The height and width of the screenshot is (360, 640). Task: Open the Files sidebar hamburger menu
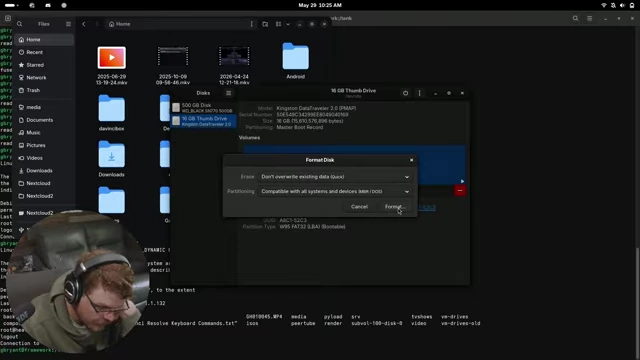[x=68, y=24]
